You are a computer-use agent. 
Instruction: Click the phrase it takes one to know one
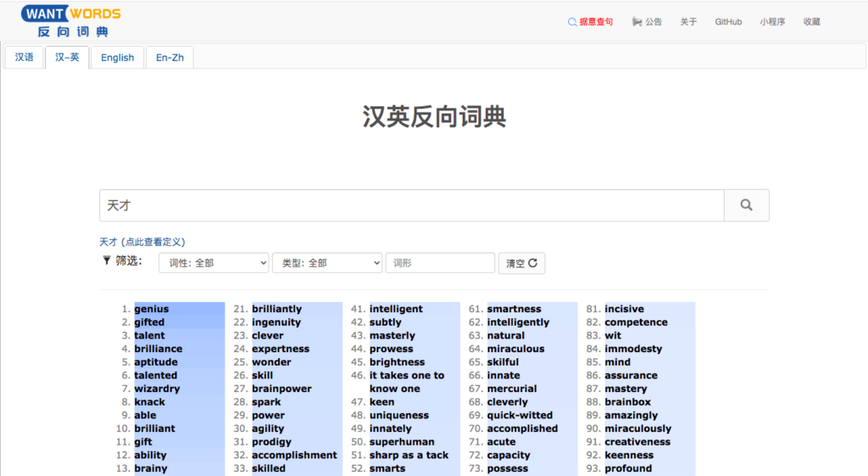(x=407, y=382)
